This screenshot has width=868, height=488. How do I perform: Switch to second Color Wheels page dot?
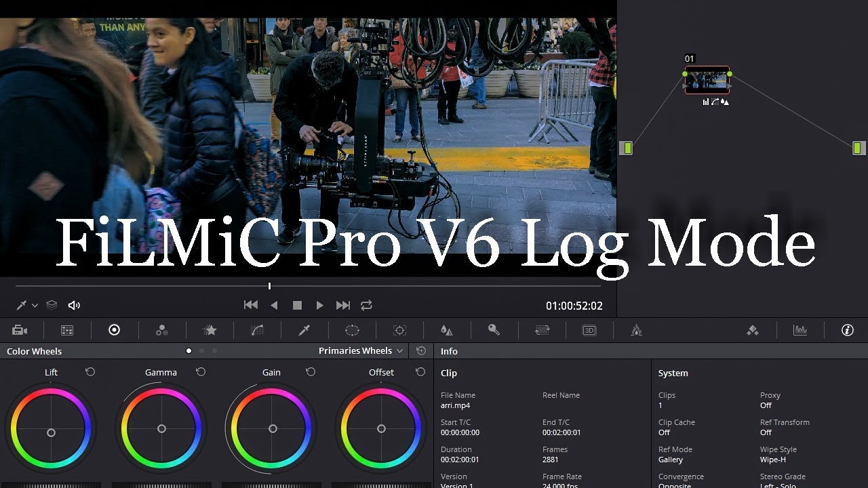point(201,351)
